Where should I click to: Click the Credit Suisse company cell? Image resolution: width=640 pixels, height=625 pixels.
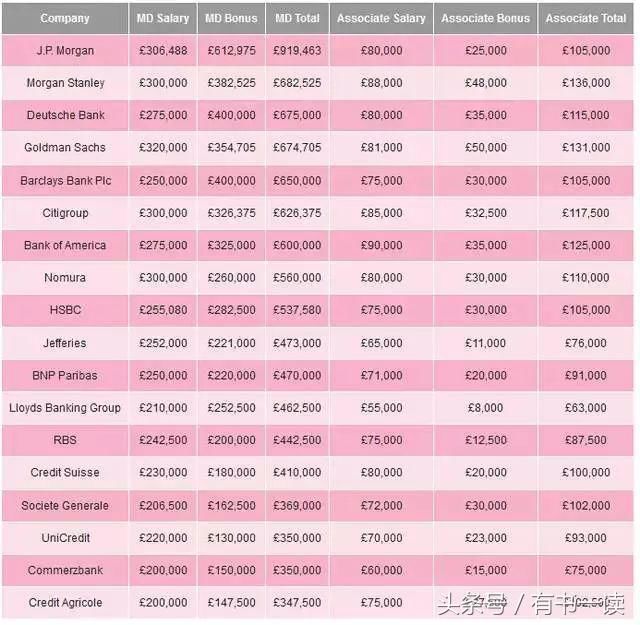[65, 473]
